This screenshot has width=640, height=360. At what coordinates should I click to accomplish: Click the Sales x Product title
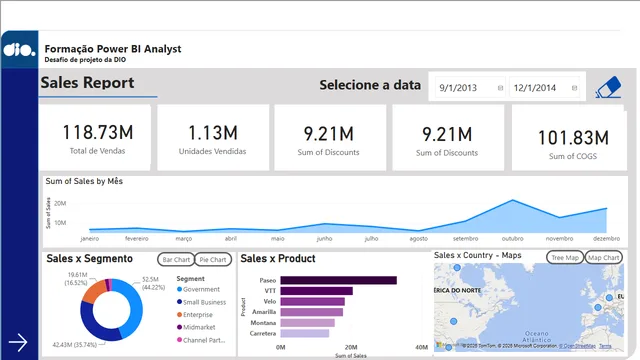(278, 258)
